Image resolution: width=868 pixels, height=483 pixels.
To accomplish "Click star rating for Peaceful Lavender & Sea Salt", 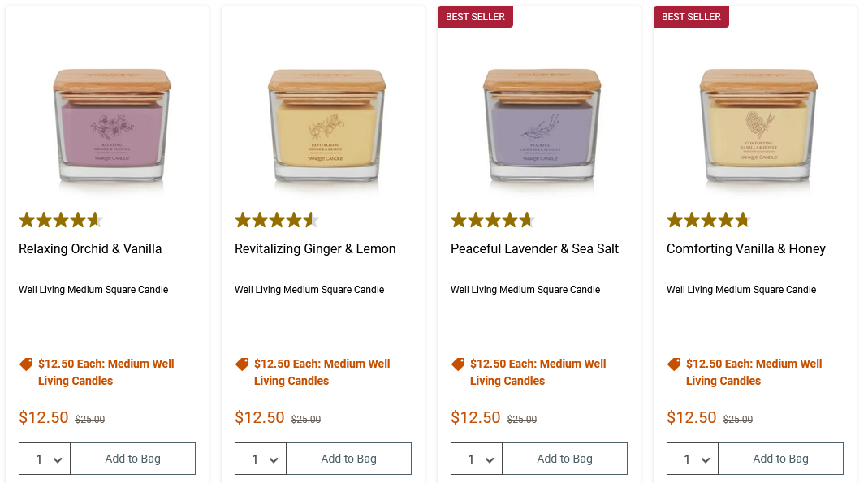I will (x=493, y=220).
